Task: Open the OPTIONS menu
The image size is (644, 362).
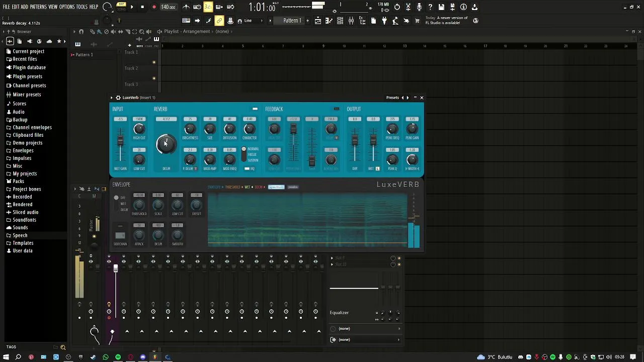Action: pyautogui.click(x=67, y=7)
